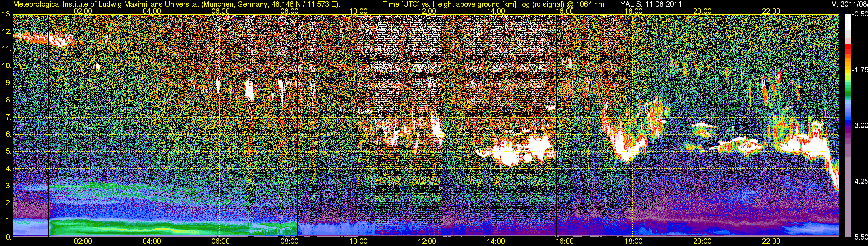Click the 22:00 label on the bottom time axis
This screenshot has width=868, height=246.
point(771,241)
